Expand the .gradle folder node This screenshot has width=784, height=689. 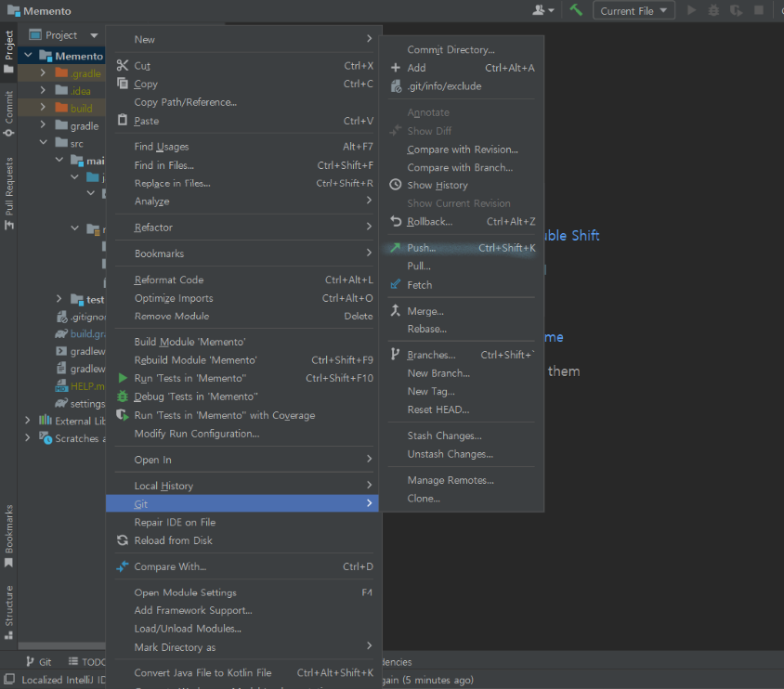pyautogui.click(x=43, y=73)
